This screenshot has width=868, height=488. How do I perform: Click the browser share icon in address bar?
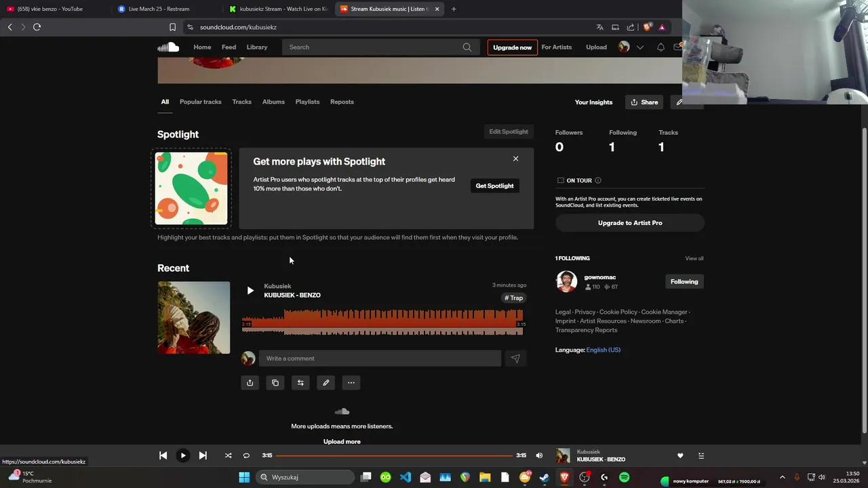click(x=631, y=27)
